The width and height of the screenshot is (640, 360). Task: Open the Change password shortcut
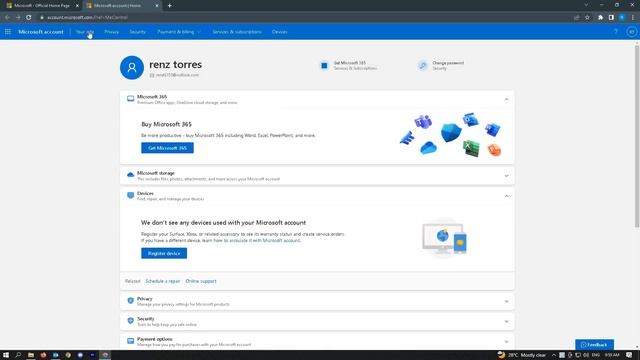(441, 65)
